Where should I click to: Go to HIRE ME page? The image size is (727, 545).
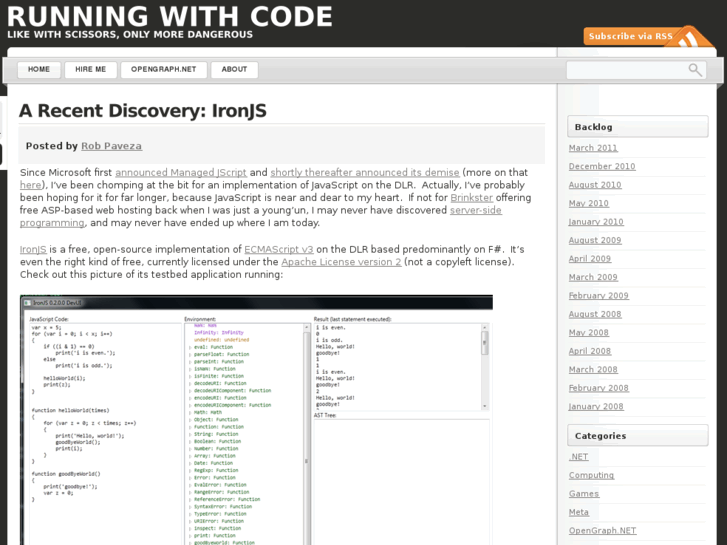pyautogui.click(x=90, y=70)
